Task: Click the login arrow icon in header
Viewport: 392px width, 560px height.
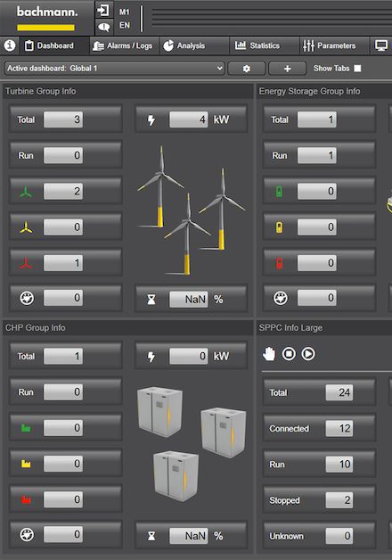Action: tap(104, 10)
